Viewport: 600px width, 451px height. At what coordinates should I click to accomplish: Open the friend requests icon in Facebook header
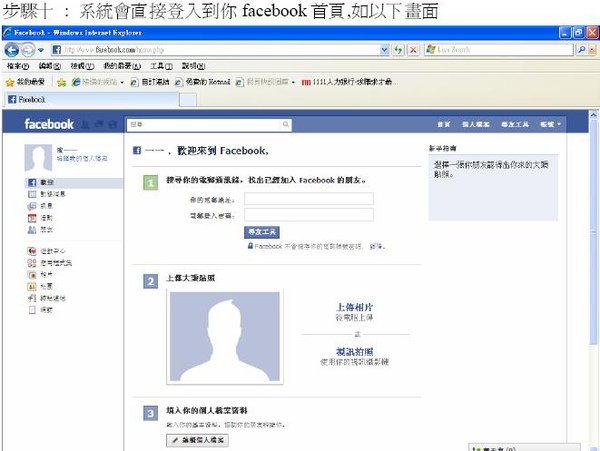(x=85, y=124)
